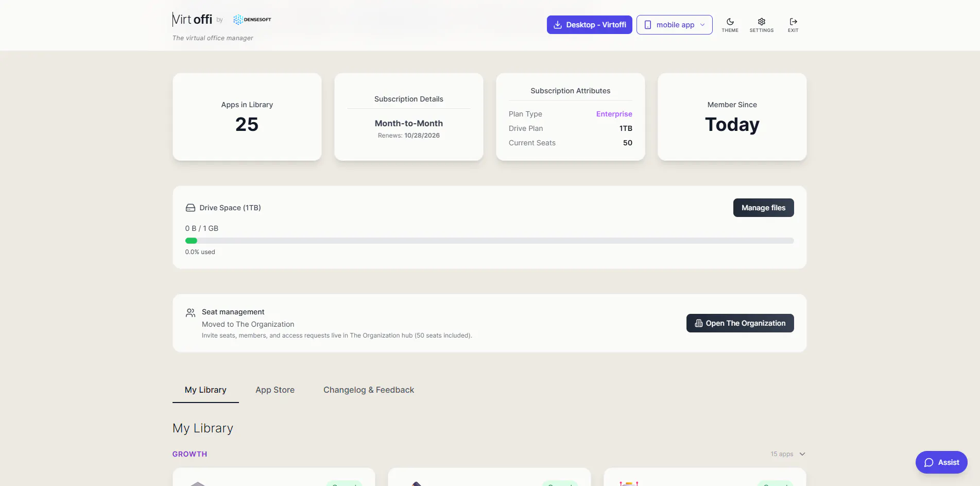Click the GROWTH category heading
Viewport: 980px width, 486px height.
[x=190, y=454]
